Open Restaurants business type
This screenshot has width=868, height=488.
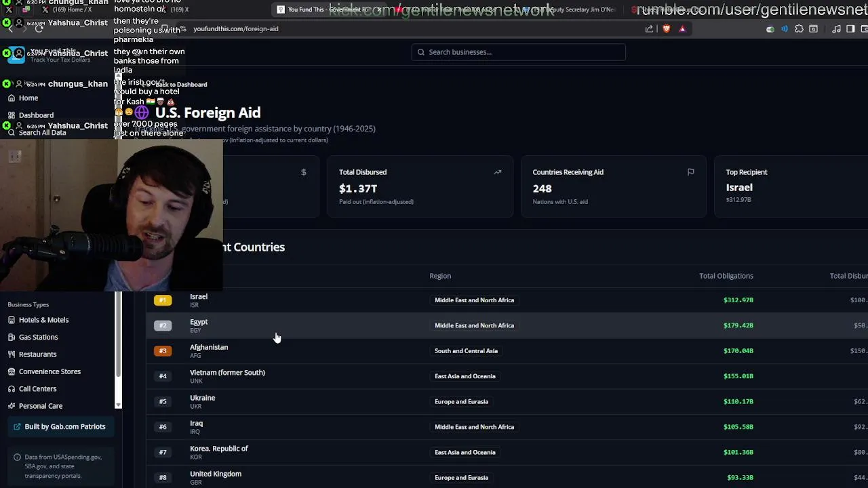click(x=37, y=354)
